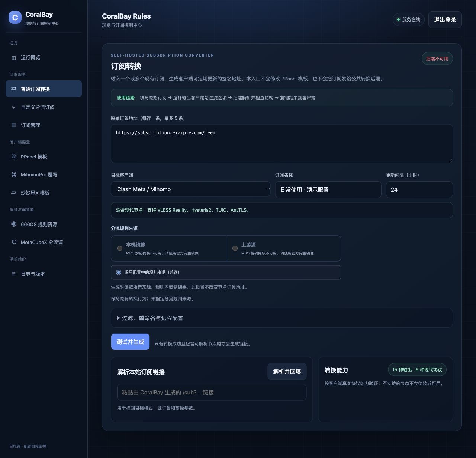The width and height of the screenshot is (476, 458).
Task: Click the 日志与版本 menu icon
Action: 14,274
